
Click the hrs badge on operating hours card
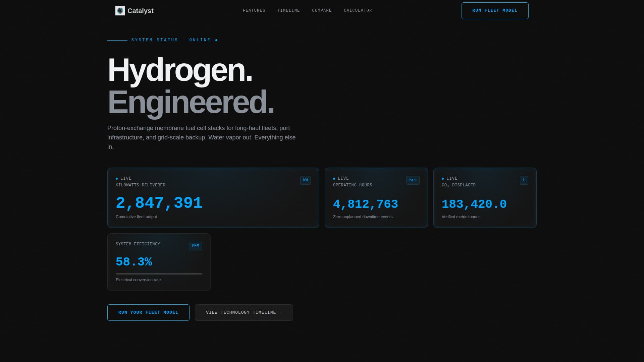click(x=413, y=180)
